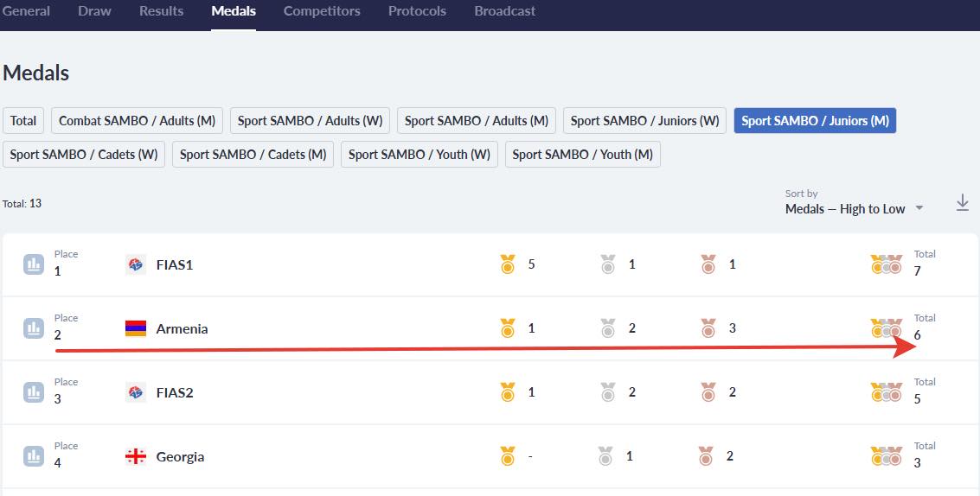This screenshot has height=496, width=980.
Task: Switch to the Results tab
Action: tap(161, 12)
